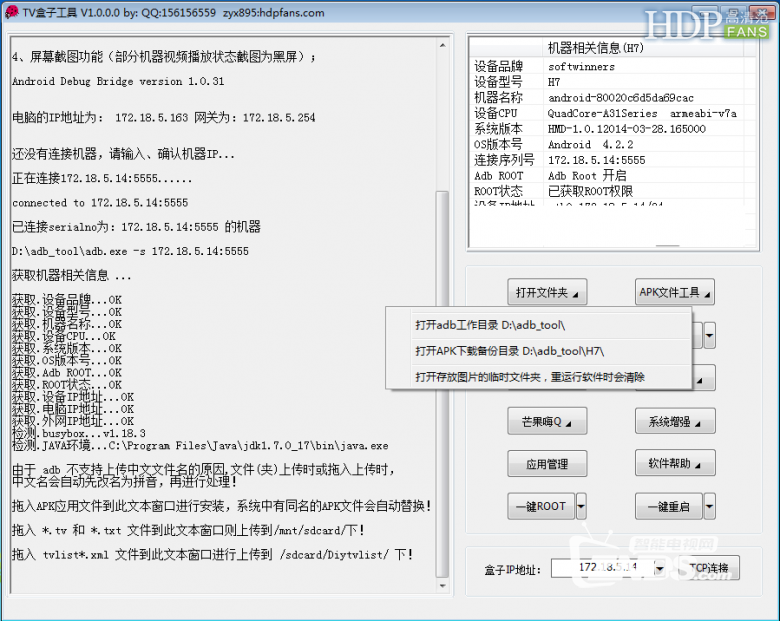Open the 盒子IP地址 combo box arrow
This screenshot has height=621, width=780.
[x=660, y=568]
